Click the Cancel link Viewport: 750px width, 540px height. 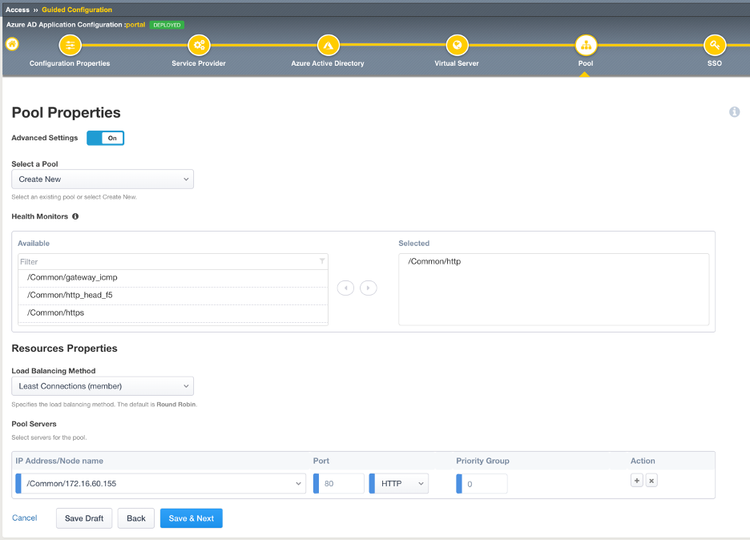pos(25,518)
